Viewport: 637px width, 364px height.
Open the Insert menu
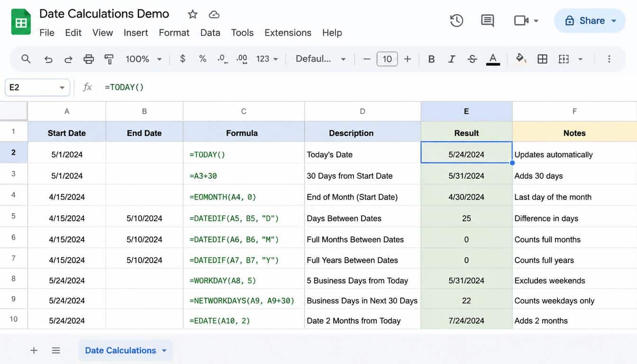click(x=136, y=33)
